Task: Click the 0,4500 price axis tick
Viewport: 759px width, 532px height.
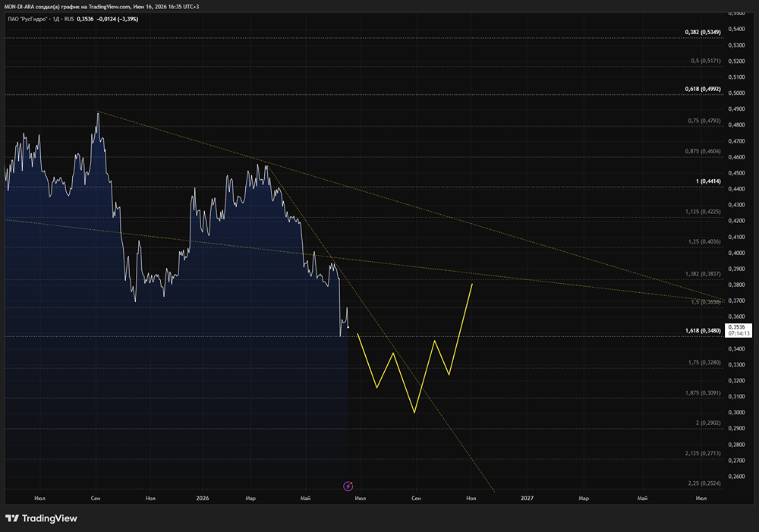Action: pyautogui.click(x=736, y=173)
